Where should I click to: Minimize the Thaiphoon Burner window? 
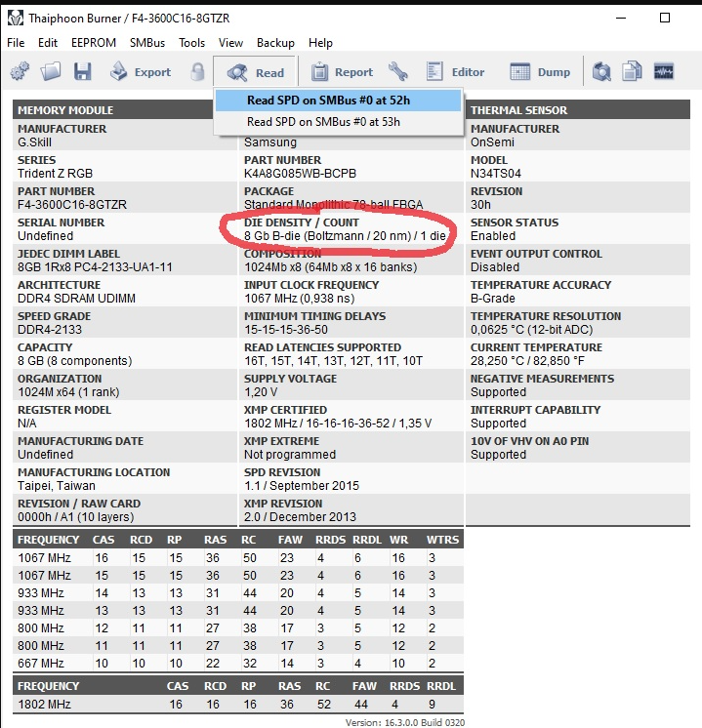(x=621, y=18)
